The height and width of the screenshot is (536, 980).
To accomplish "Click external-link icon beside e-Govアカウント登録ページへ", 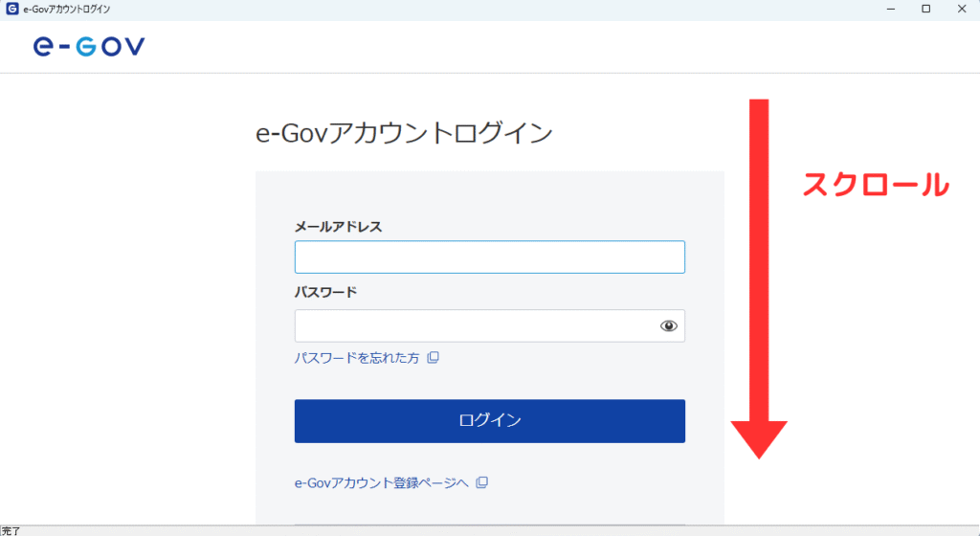I will pyautogui.click(x=482, y=483).
